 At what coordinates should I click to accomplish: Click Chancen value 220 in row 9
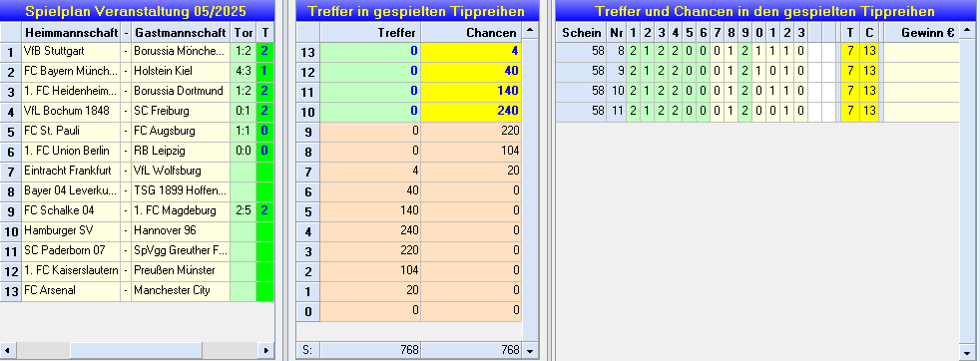click(471, 132)
